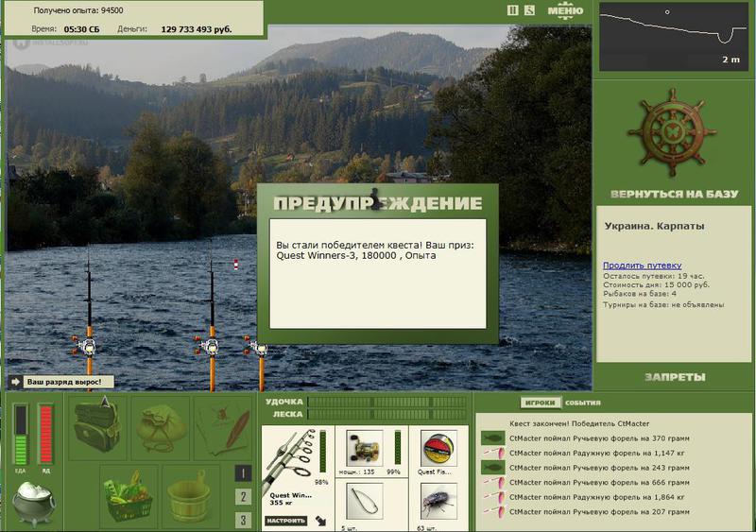Click the quest winner prize message text
756x532 pixels.
(374, 250)
